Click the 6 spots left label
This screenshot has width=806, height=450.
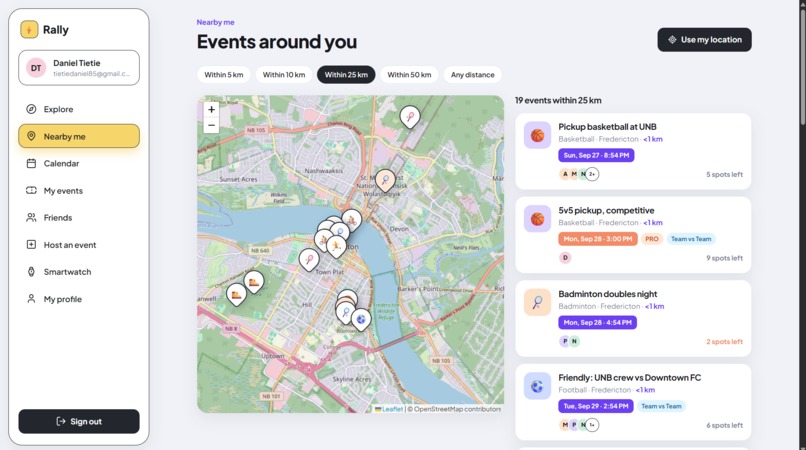(x=724, y=425)
